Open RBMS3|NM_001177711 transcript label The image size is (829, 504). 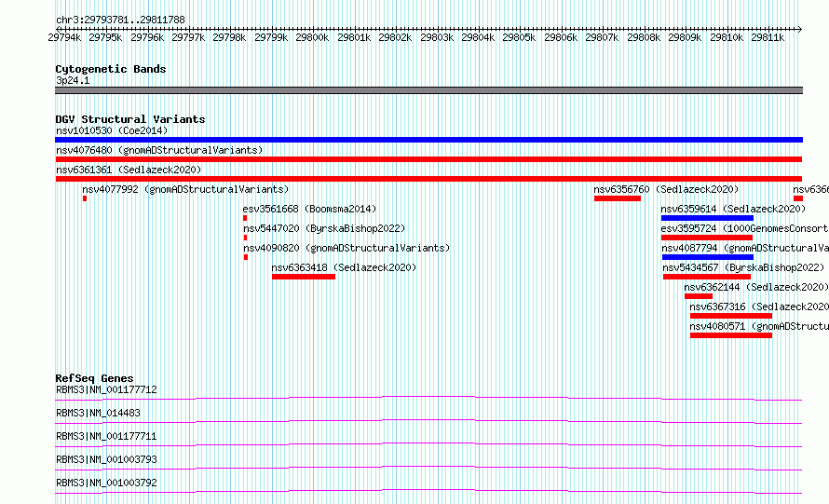click(106, 436)
